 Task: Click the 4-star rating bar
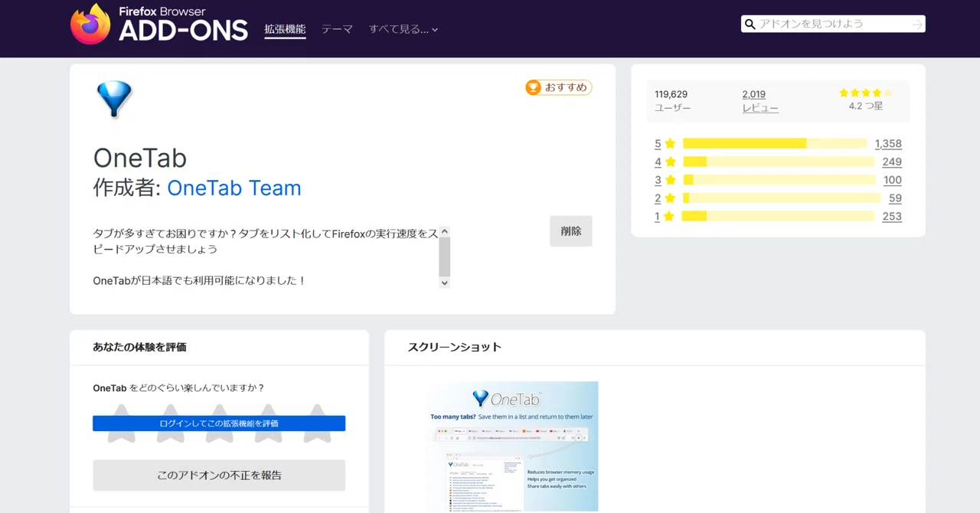779,162
